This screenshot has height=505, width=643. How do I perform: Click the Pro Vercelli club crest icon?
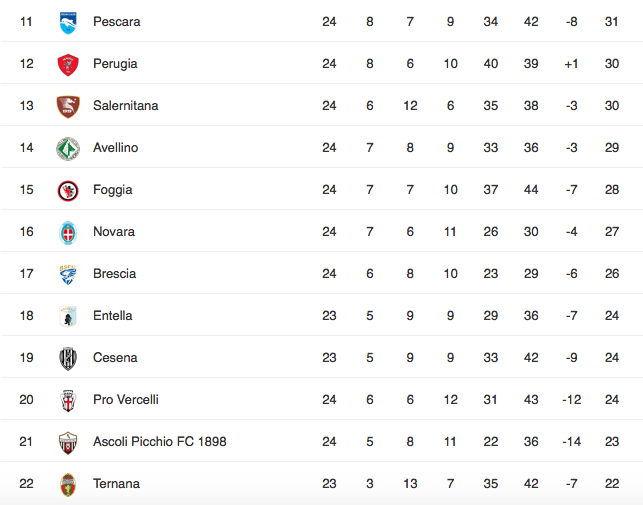click(68, 400)
